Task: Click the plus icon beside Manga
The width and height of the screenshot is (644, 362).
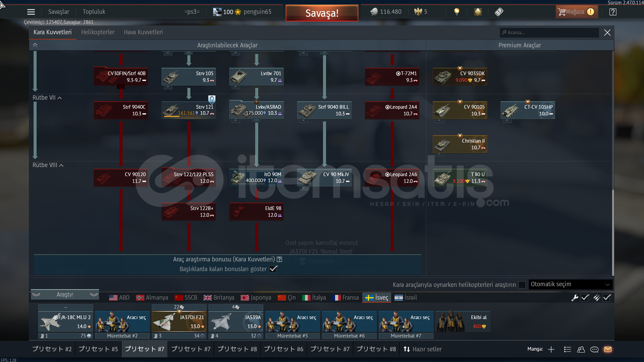Action: click(x=551, y=349)
